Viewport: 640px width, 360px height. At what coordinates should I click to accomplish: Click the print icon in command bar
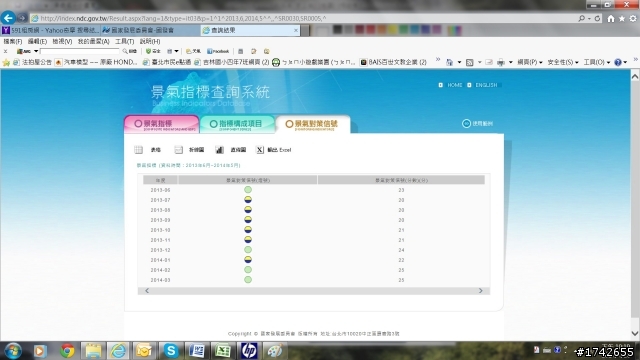click(x=501, y=62)
